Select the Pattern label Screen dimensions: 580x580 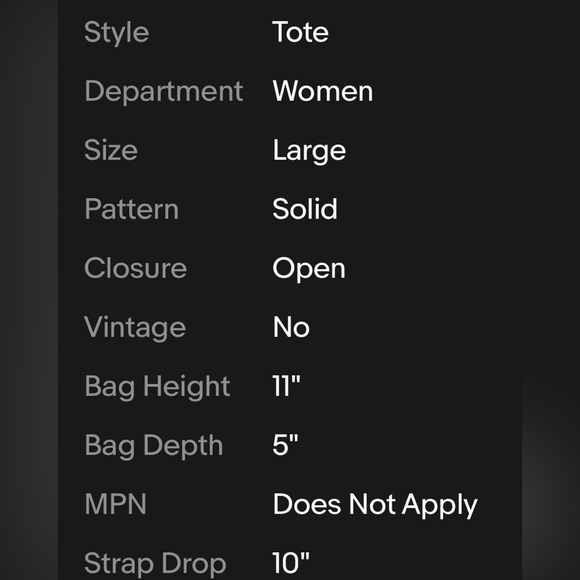pos(132,209)
